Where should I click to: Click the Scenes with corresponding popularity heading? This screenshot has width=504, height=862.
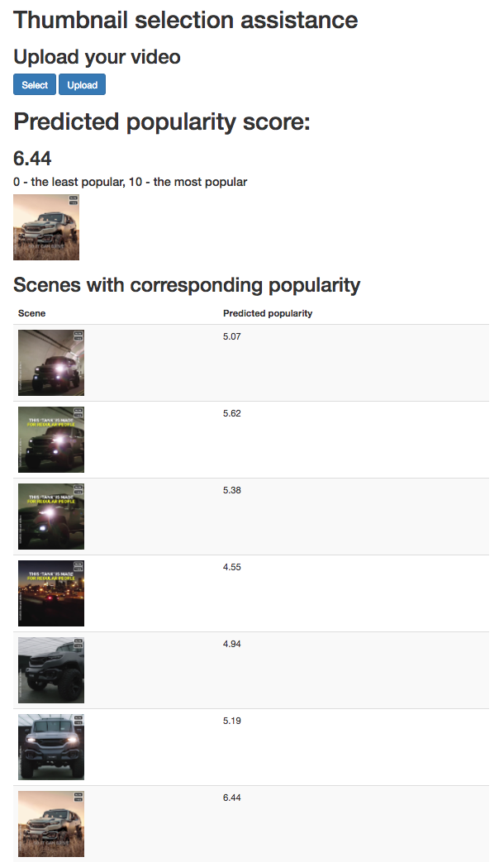(187, 285)
